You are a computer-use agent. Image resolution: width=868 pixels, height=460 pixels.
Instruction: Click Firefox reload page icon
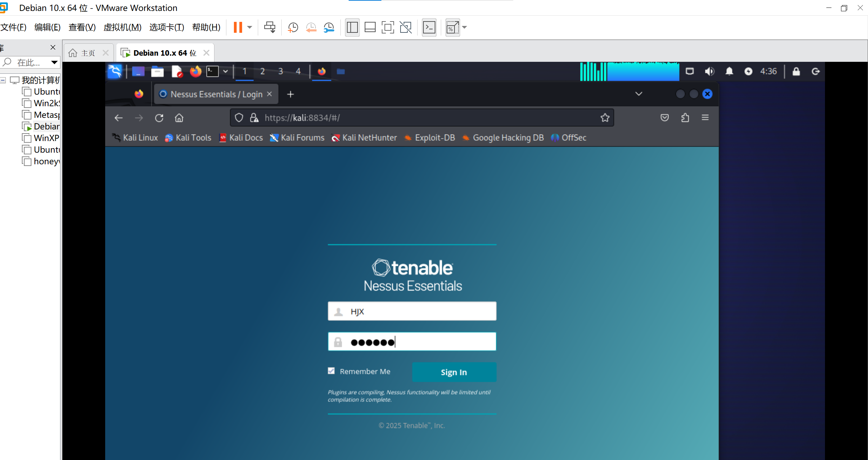pos(159,118)
